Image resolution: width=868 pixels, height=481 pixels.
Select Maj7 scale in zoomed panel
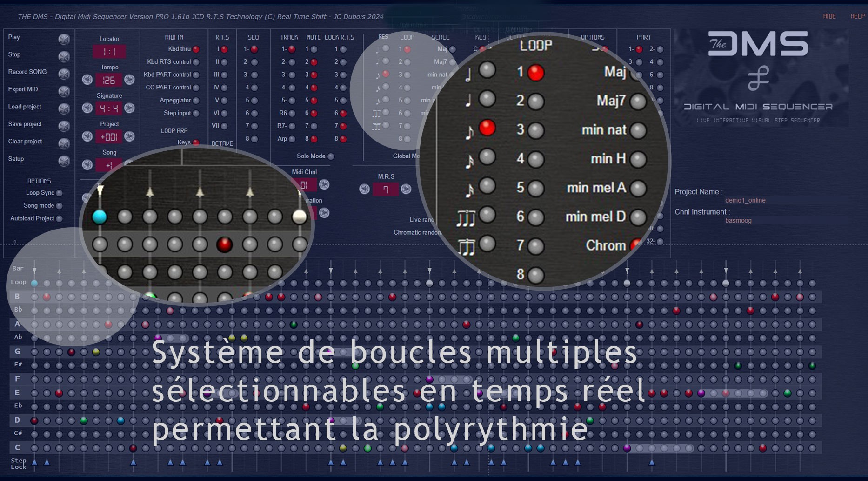638,102
